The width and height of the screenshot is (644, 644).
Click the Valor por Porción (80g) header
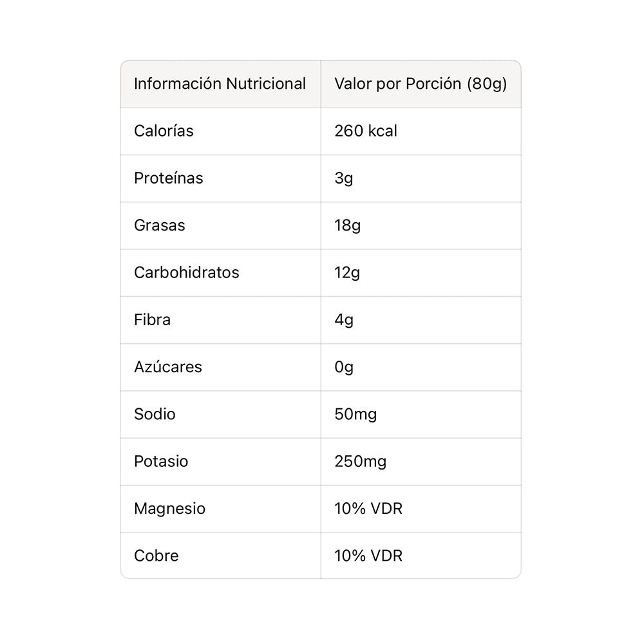coord(421,84)
